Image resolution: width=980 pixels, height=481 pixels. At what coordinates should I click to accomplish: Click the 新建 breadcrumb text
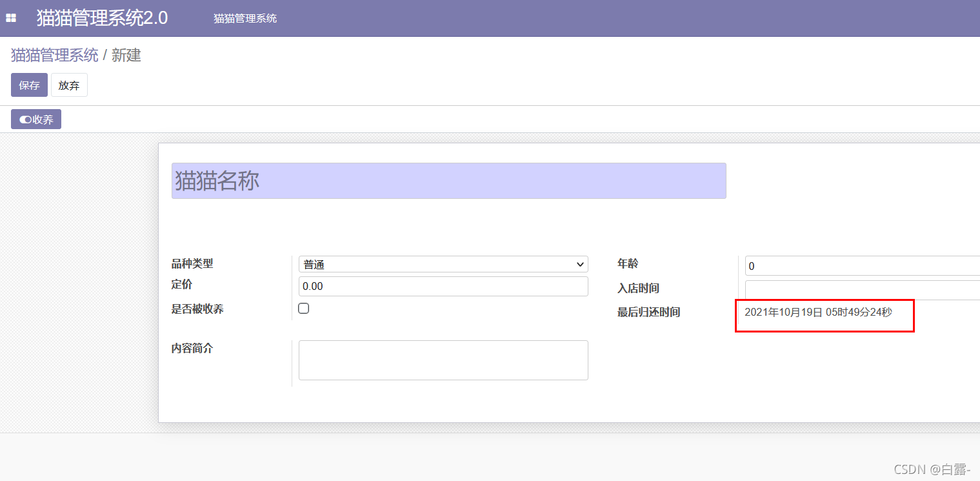[126, 56]
